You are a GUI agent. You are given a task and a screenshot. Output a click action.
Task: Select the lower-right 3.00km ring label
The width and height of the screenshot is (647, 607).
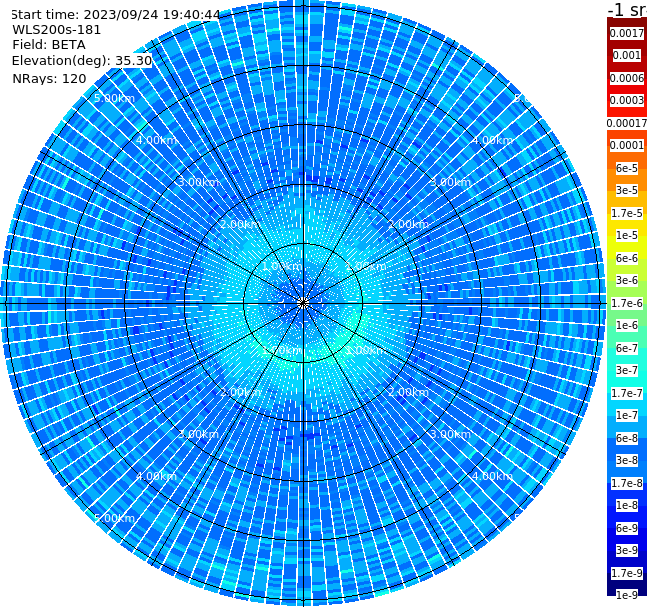pyautogui.click(x=450, y=434)
